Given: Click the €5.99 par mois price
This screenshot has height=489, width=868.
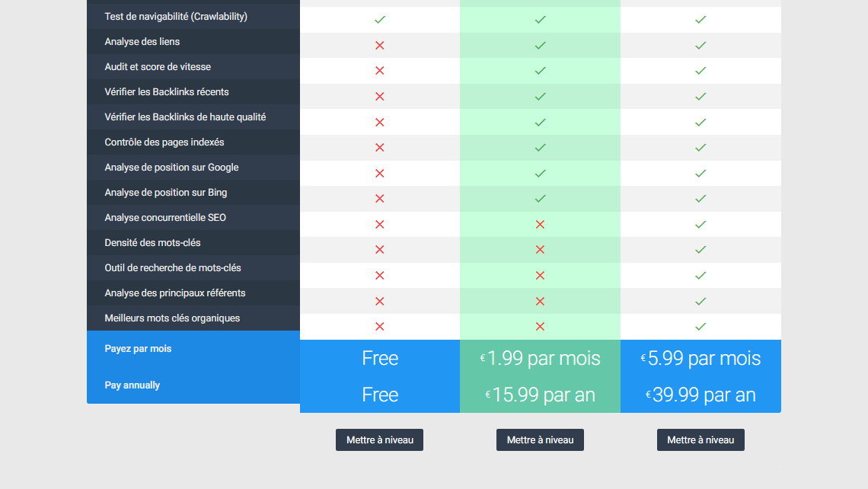Looking at the screenshot, I should pyautogui.click(x=700, y=358).
